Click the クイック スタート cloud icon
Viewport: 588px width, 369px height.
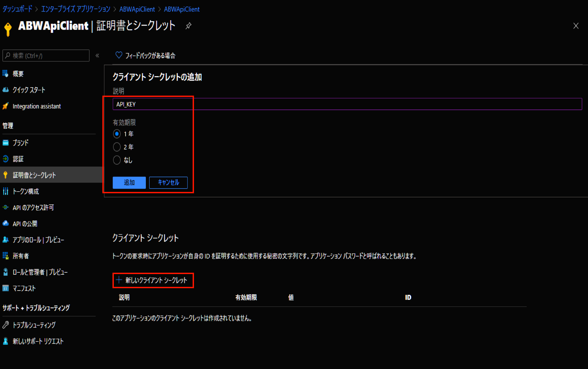click(5, 90)
